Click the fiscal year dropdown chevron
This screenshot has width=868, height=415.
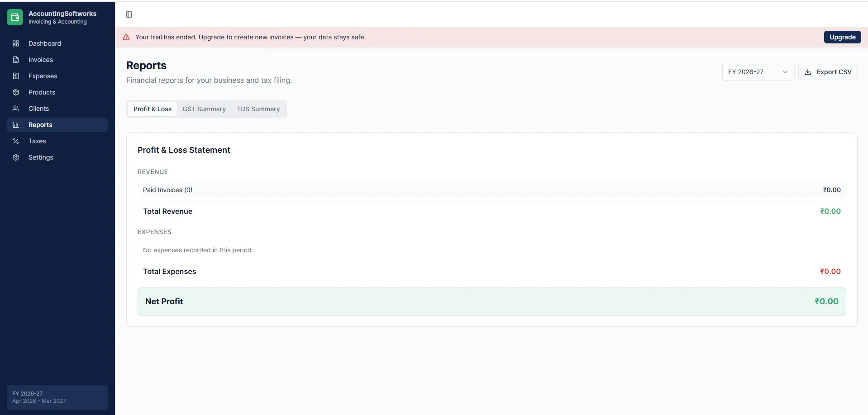[x=785, y=72]
